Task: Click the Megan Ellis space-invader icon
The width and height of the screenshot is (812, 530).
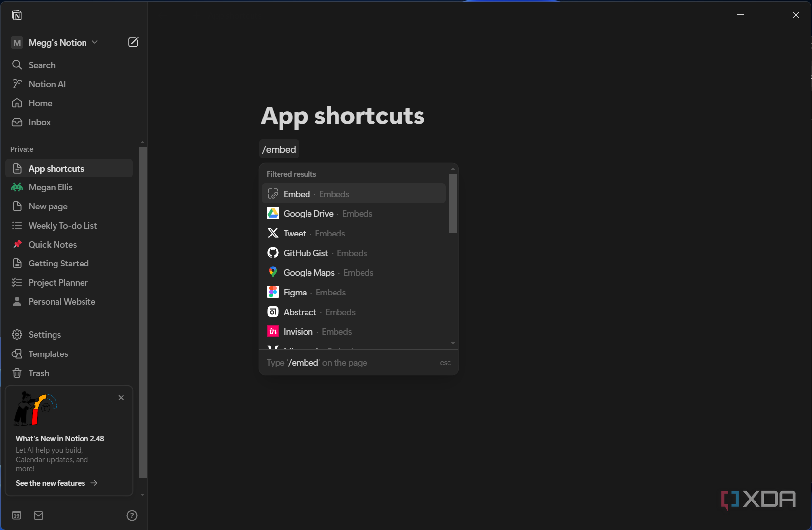Action: point(17,187)
